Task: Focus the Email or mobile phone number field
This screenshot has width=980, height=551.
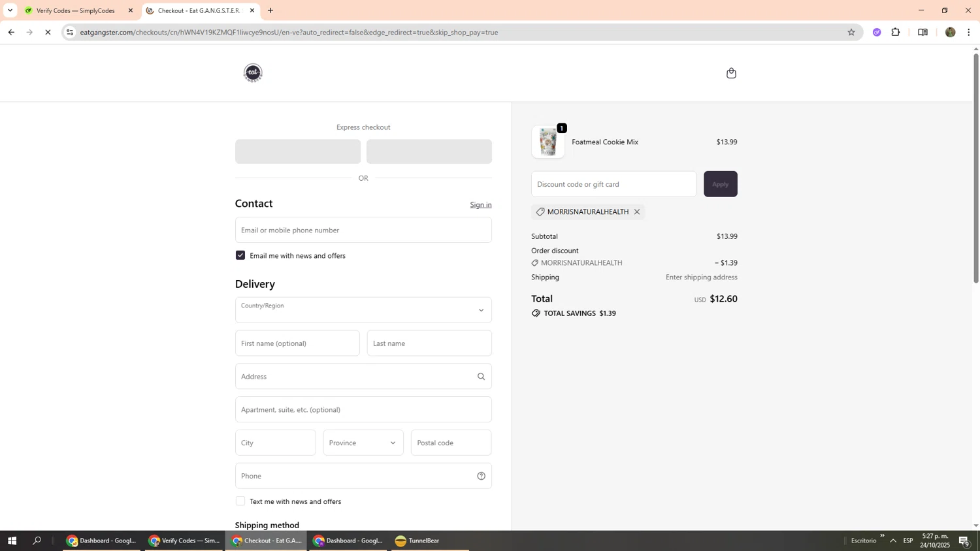Action: [x=363, y=230]
